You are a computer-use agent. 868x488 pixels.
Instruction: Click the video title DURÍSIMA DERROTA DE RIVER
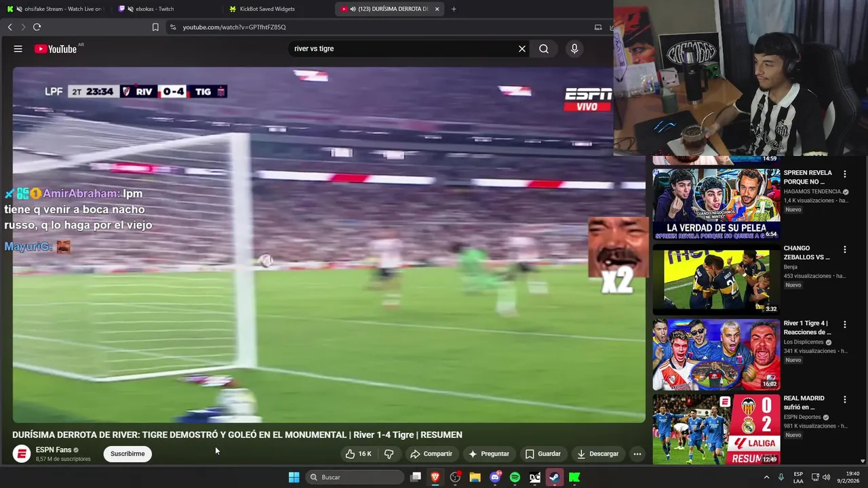(237, 434)
